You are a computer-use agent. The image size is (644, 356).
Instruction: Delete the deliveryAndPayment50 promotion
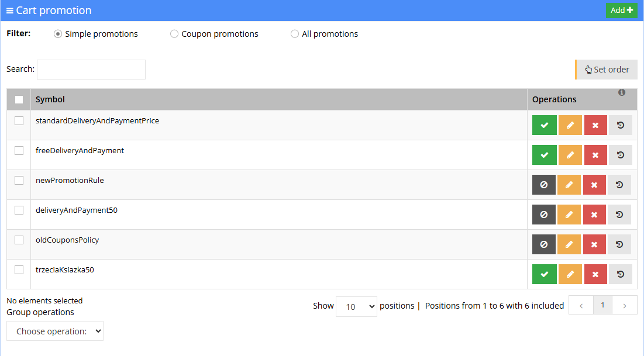click(x=594, y=215)
